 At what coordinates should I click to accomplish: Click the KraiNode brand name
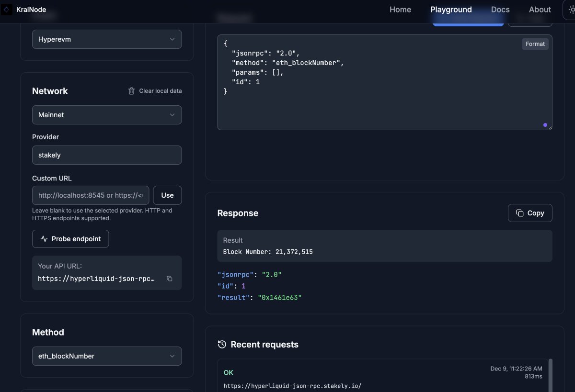tap(31, 10)
